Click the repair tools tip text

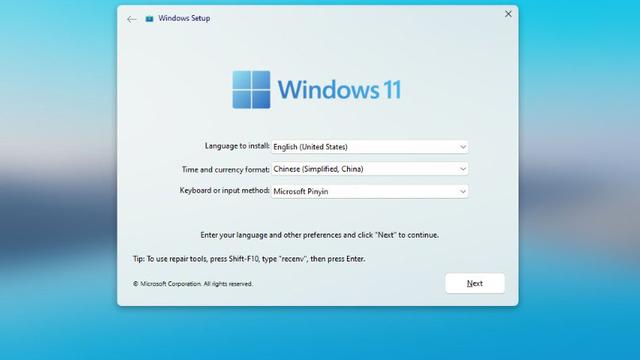249,259
